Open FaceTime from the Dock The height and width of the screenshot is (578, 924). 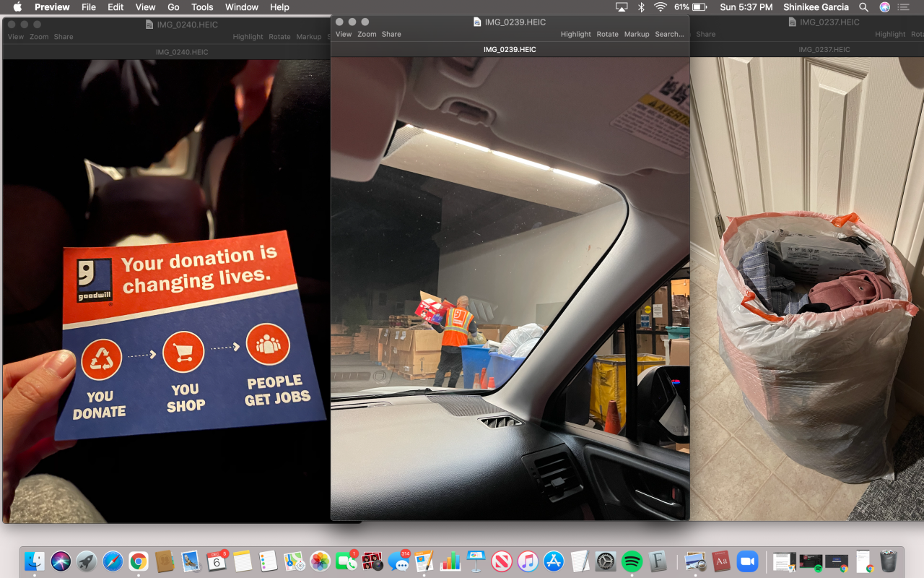pos(346,561)
